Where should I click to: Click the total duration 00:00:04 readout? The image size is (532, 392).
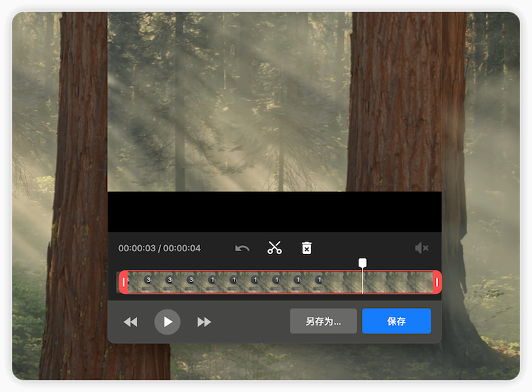tap(182, 248)
